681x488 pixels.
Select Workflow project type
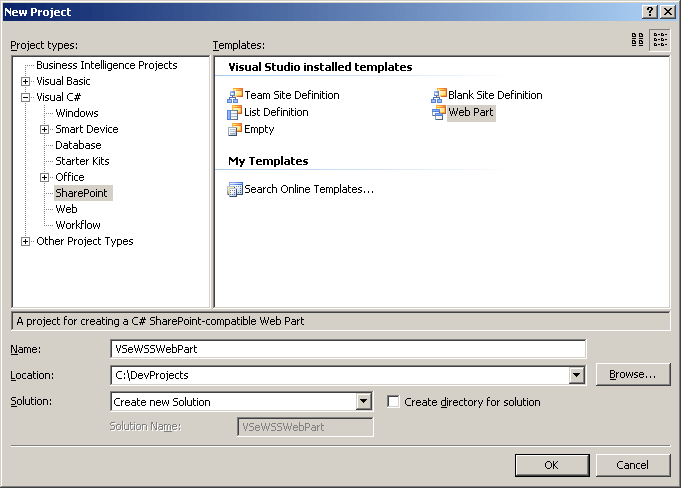point(78,225)
